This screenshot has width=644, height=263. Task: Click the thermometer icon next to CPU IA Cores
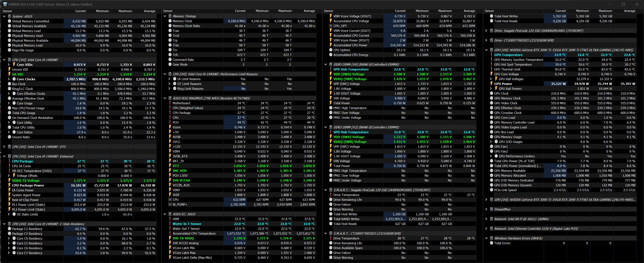[9, 166]
